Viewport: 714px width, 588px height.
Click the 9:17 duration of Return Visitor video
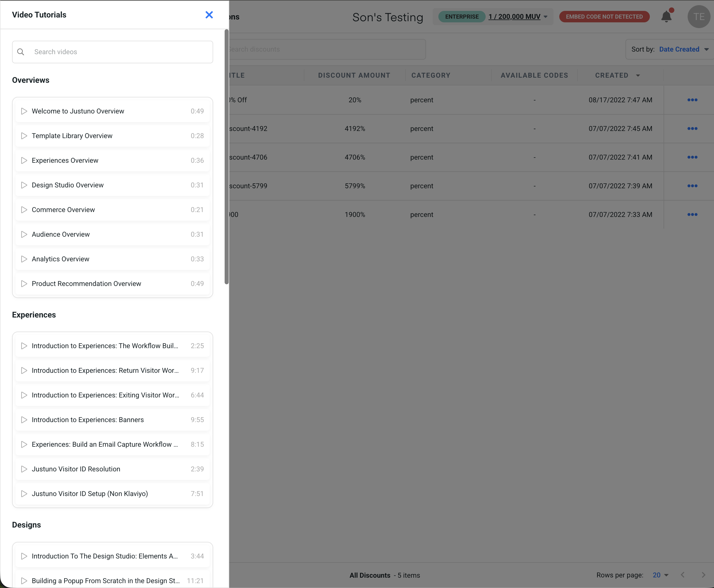pos(197,371)
